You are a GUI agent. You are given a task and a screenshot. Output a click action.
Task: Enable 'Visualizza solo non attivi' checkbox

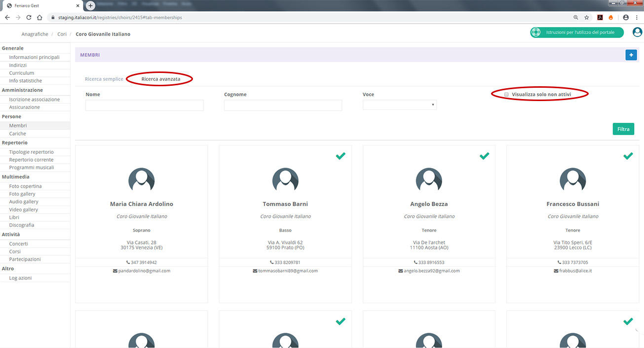click(506, 94)
